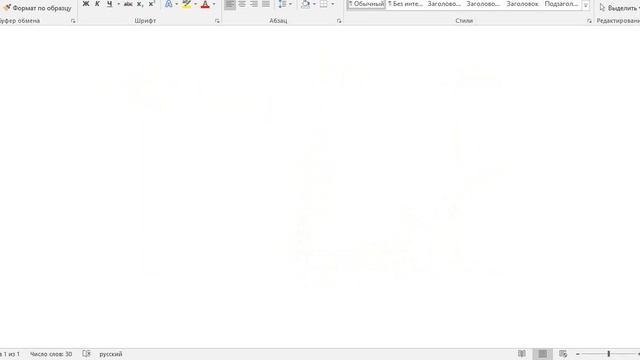This screenshot has height=360, width=640.
Task: Apply strikethrough (abc) formatting
Action: [128, 4]
